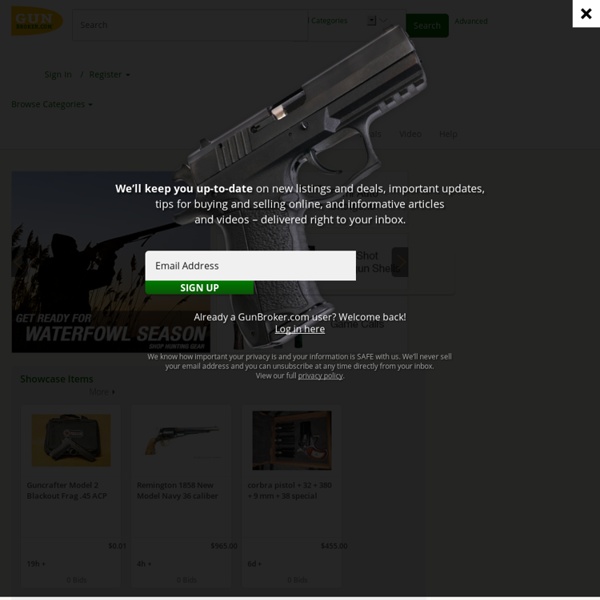
Task: Open the Video tab
Action: tap(410, 134)
